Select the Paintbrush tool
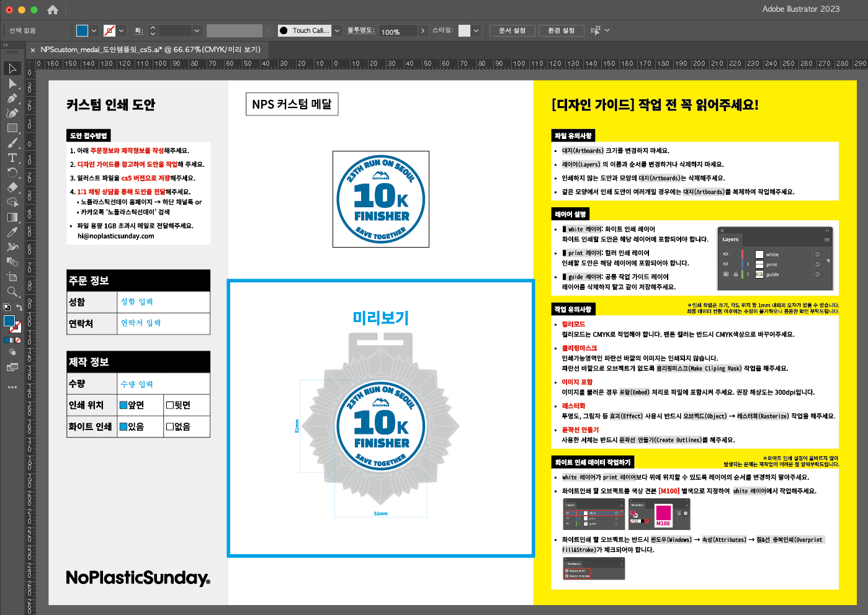Viewport: 868px width, 615px height. click(x=12, y=143)
